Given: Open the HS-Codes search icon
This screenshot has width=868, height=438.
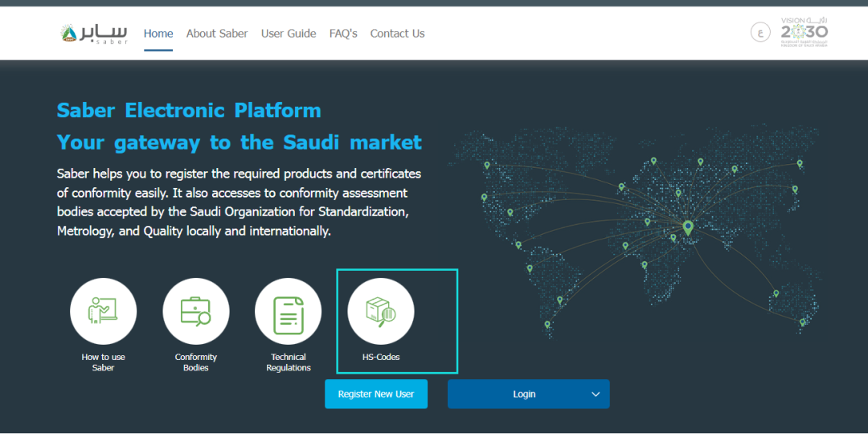Looking at the screenshot, I should pos(381,311).
